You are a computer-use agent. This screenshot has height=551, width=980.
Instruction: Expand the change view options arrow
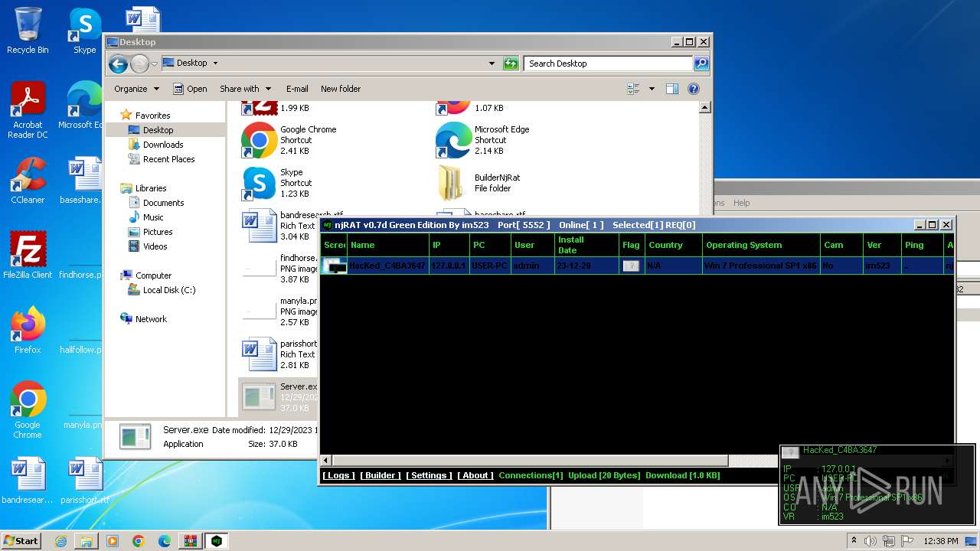(x=652, y=89)
